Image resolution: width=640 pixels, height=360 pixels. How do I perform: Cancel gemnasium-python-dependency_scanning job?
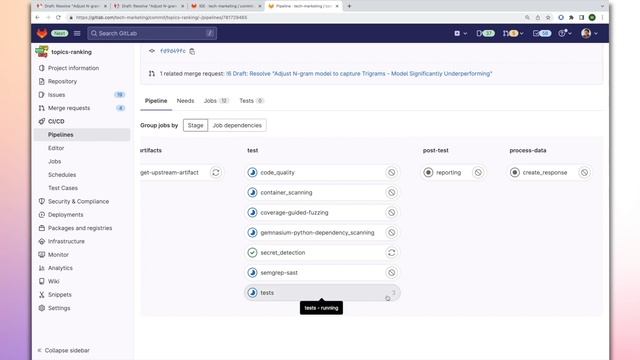click(391, 233)
